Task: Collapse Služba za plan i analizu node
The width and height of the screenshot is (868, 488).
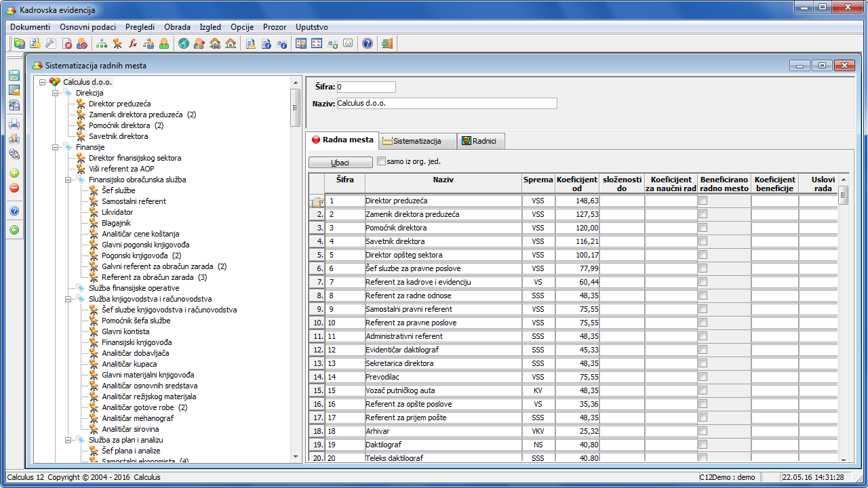Action: [x=68, y=440]
